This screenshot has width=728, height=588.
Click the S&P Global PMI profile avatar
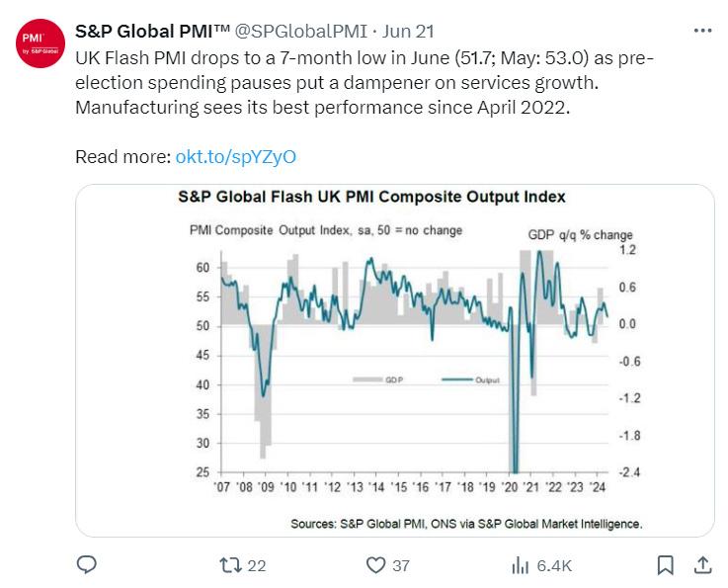click(40, 43)
